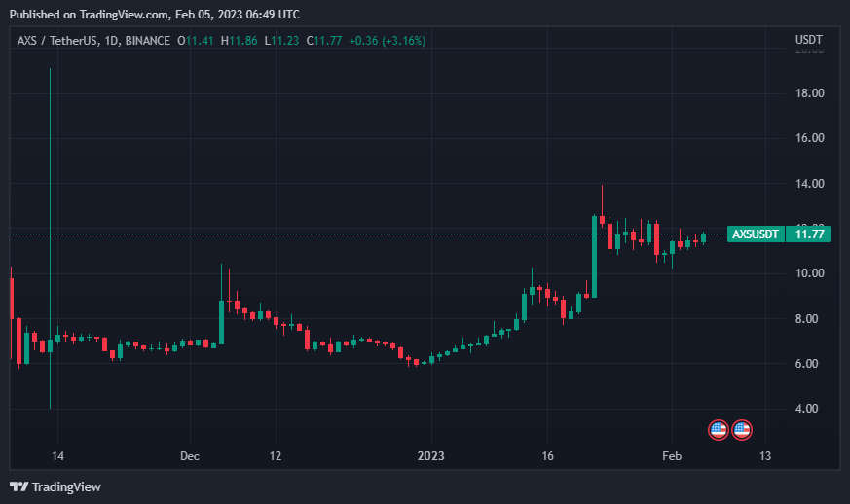The height and width of the screenshot is (504, 850).
Task: Click the 4.00 price axis label
Action: click(806, 409)
